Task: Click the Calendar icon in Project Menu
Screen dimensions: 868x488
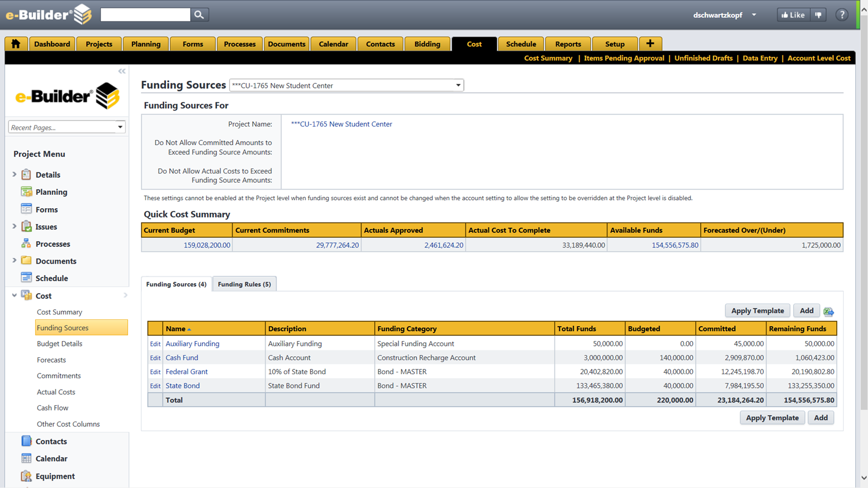Action: [27, 459]
